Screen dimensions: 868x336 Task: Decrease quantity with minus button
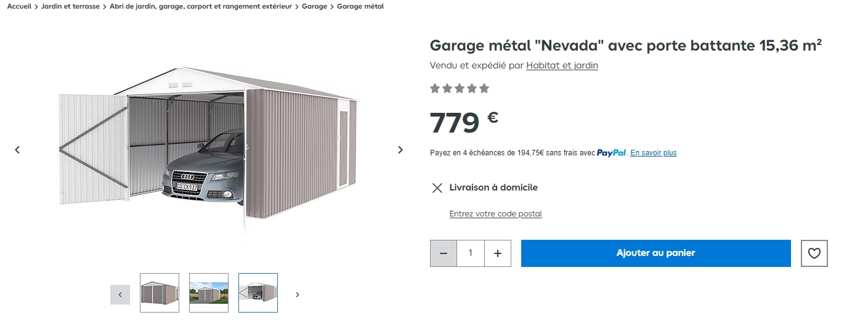coord(444,253)
